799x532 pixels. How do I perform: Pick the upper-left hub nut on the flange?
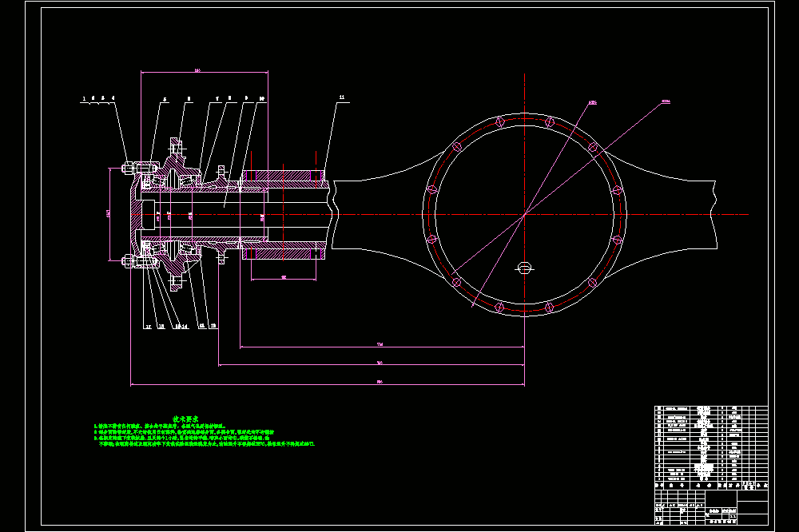[127, 167]
